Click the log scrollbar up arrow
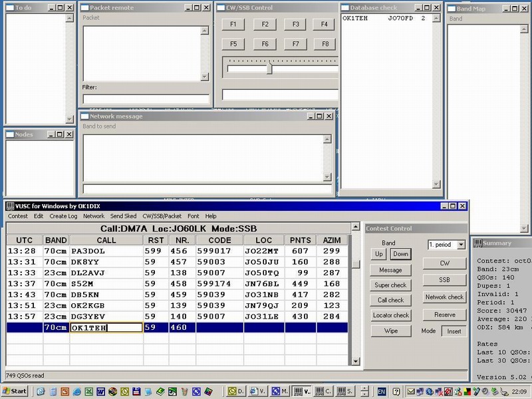 tap(356, 227)
